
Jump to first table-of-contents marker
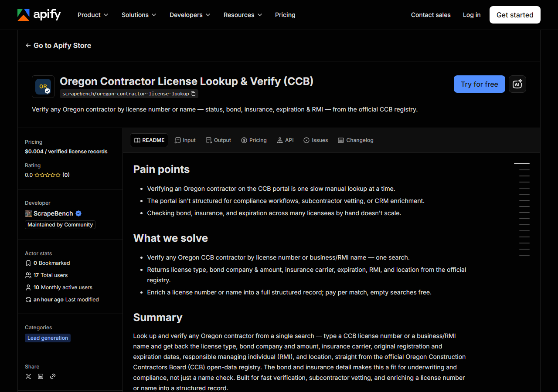pos(522,164)
